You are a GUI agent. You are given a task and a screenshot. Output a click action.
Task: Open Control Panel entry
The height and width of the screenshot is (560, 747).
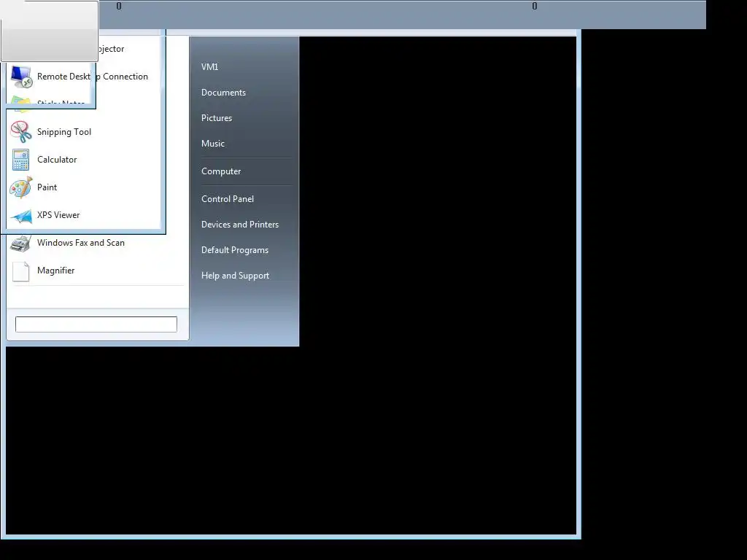point(228,199)
